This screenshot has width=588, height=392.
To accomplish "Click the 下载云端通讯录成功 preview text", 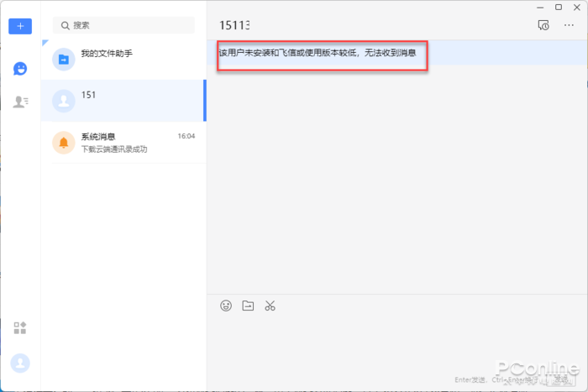I will coord(114,149).
